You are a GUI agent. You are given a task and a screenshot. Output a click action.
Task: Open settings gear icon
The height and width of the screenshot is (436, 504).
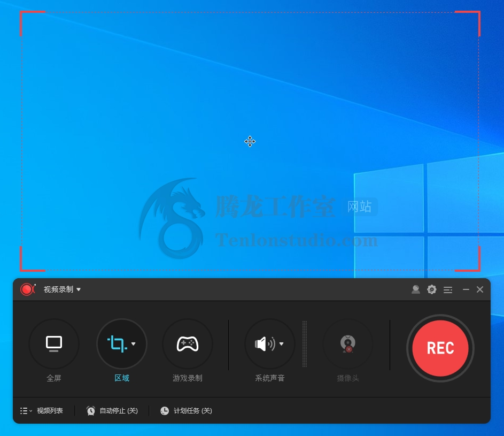click(x=432, y=289)
